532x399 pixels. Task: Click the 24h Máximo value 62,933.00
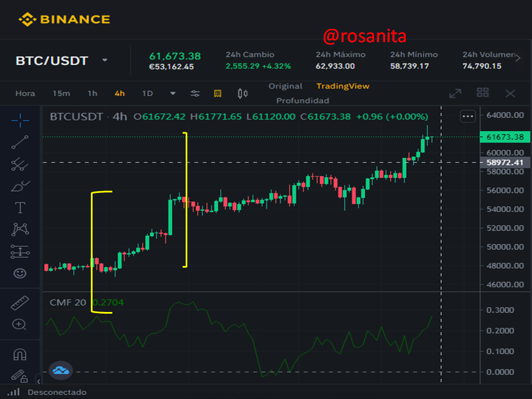(335, 66)
